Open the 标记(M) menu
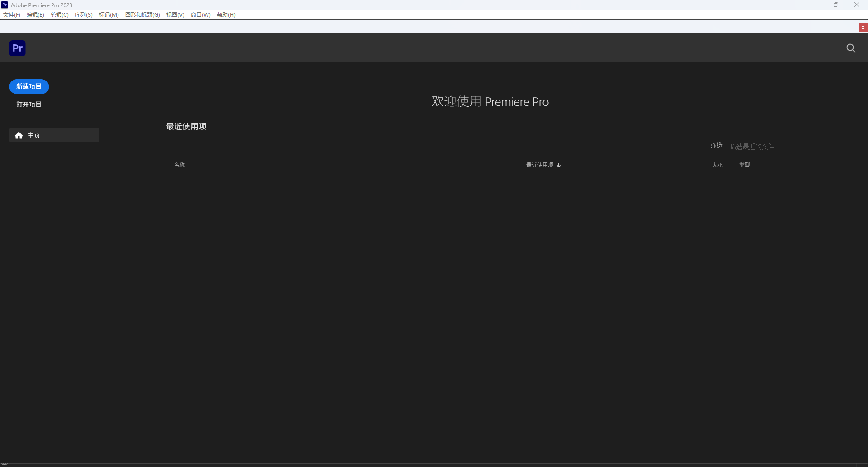The height and width of the screenshot is (467, 868). (109, 15)
